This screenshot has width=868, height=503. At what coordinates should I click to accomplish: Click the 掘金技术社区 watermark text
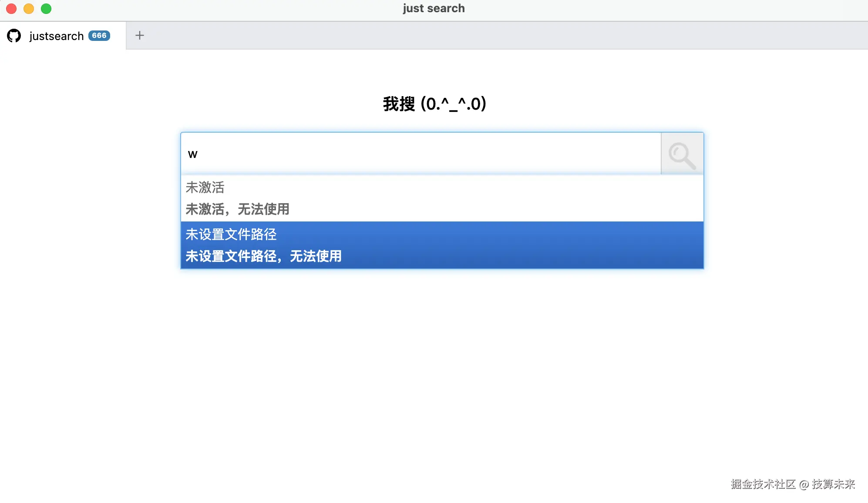click(763, 484)
